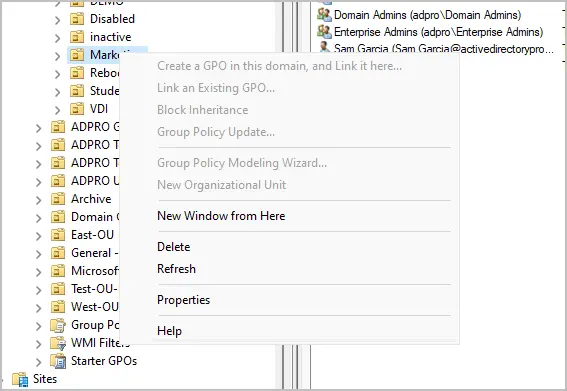This screenshot has height=391, width=567.
Task: Select the inactive tree item
Action: tap(110, 37)
